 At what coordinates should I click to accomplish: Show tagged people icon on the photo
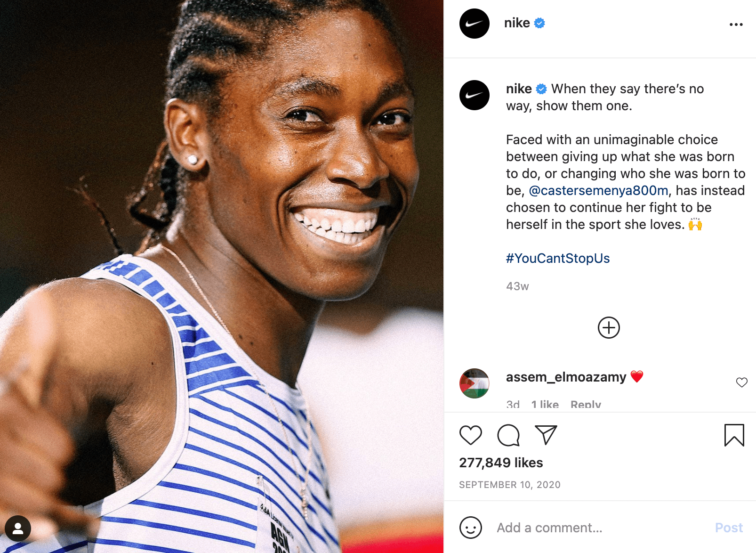pos(18,529)
